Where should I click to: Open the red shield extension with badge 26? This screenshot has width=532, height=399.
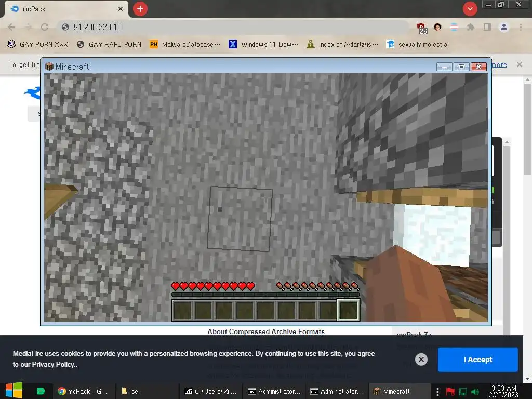(421, 28)
